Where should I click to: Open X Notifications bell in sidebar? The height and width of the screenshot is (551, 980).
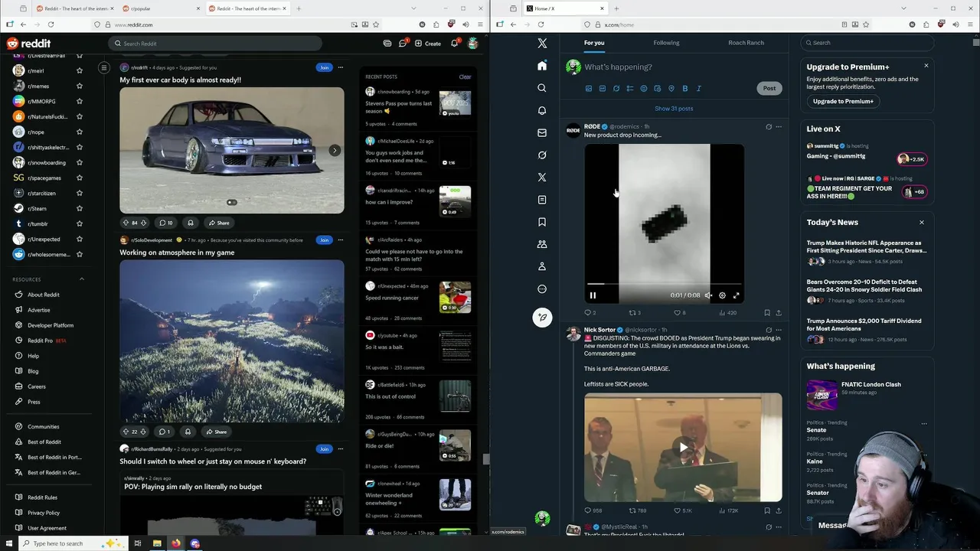point(542,110)
